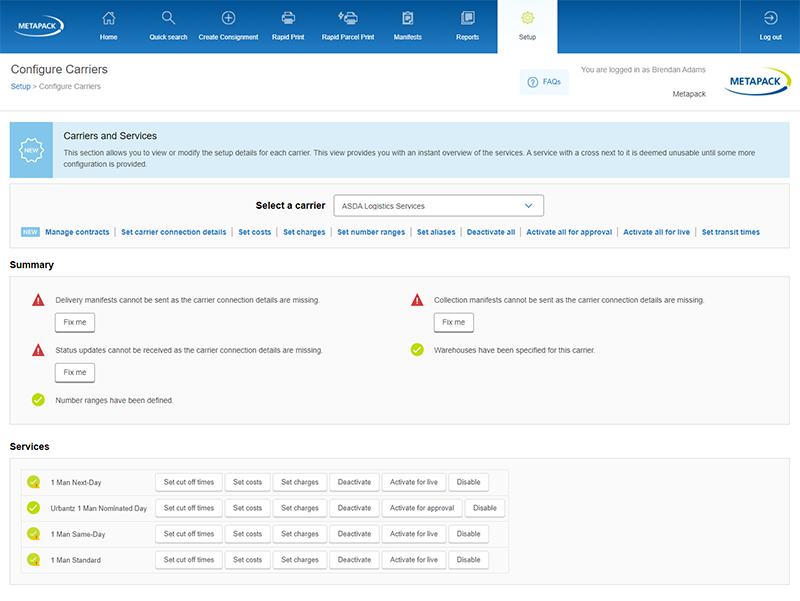Click status icon for Urbantz 1 Man Nominated Day
Screen dimensions: 800x601
[34, 508]
